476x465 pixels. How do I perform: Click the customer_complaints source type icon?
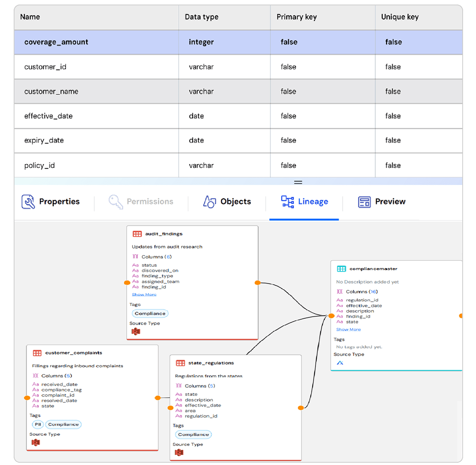pyautogui.click(x=36, y=442)
